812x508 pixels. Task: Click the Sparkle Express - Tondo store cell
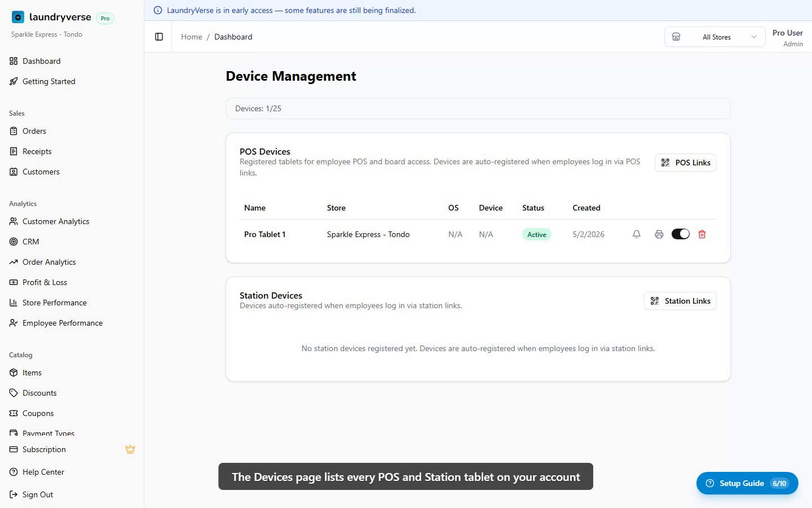click(x=368, y=234)
